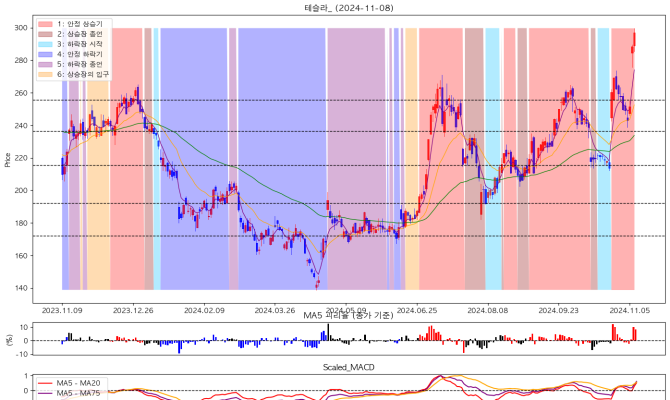This screenshot has width=670, height=400.
Task: Click the red swatch for legend entry 1
Action: click(x=46, y=22)
